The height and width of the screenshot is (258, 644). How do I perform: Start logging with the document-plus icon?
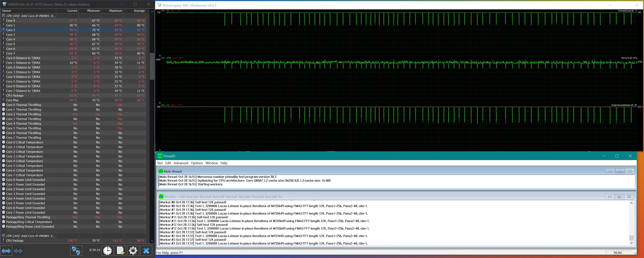121,251
